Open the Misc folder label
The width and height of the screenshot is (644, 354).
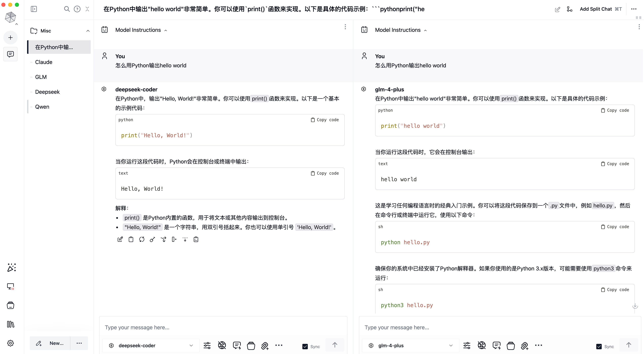coord(46,31)
